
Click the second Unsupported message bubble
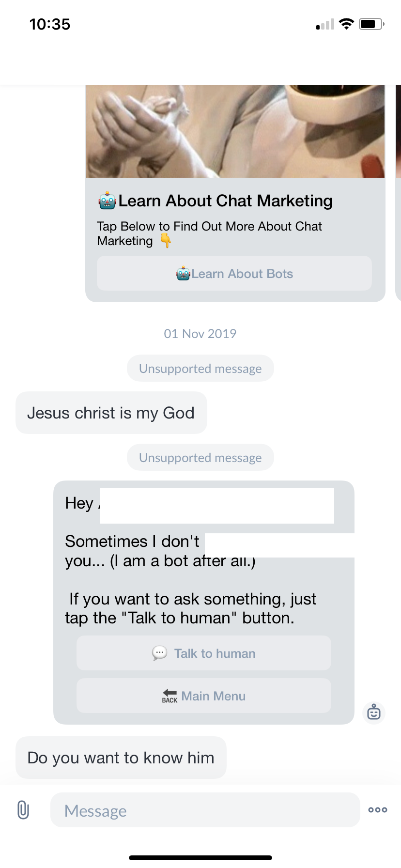pyautogui.click(x=200, y=457)
